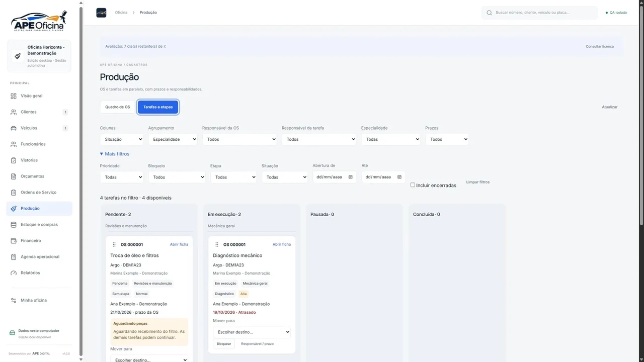644x362 pixels.
Task: Click the Atualizar button
Action: pos(610,107)
